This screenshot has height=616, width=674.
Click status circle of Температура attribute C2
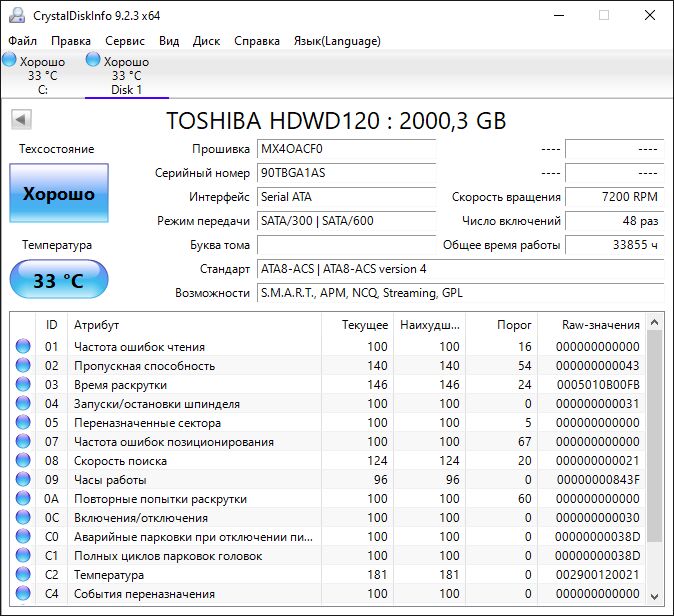23,575
